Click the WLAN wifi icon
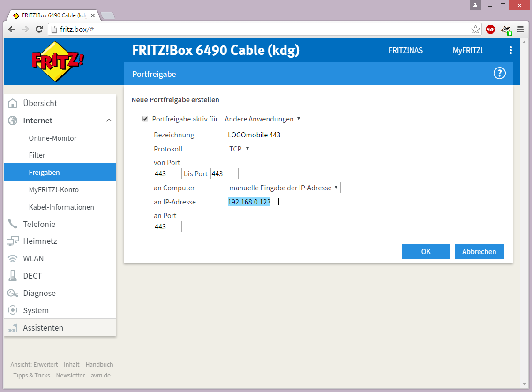 tap(13, 259)
